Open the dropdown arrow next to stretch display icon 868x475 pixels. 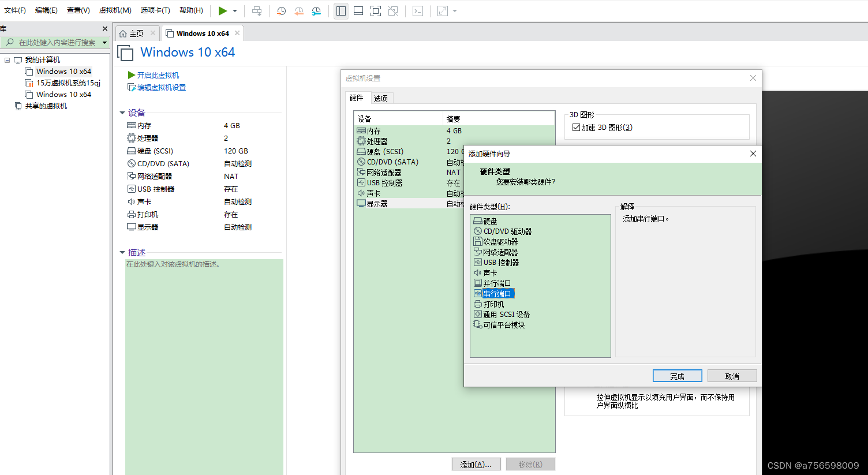point(455,11)
